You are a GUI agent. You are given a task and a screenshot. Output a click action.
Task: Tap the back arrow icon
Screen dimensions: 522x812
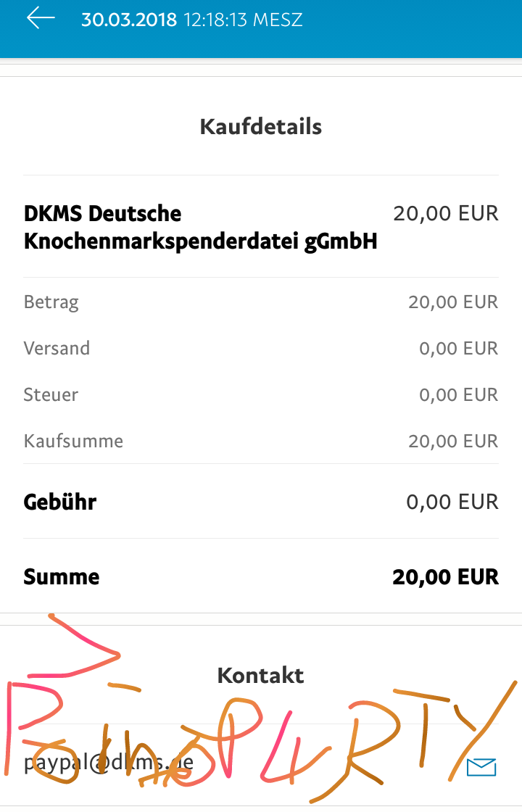41,19
